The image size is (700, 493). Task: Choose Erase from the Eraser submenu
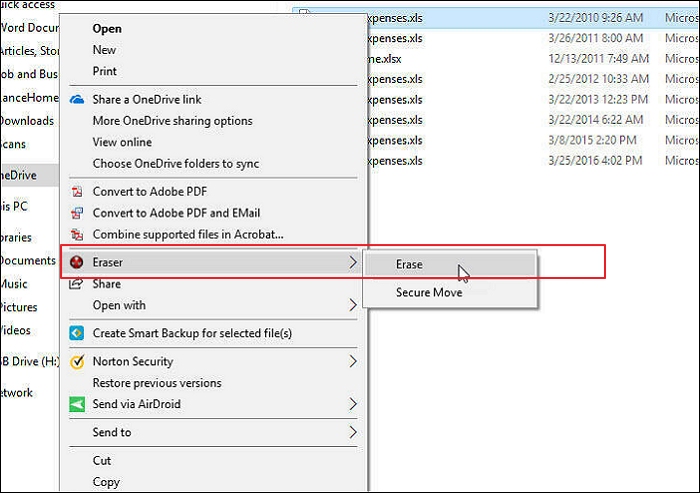[x=409, y=265]
